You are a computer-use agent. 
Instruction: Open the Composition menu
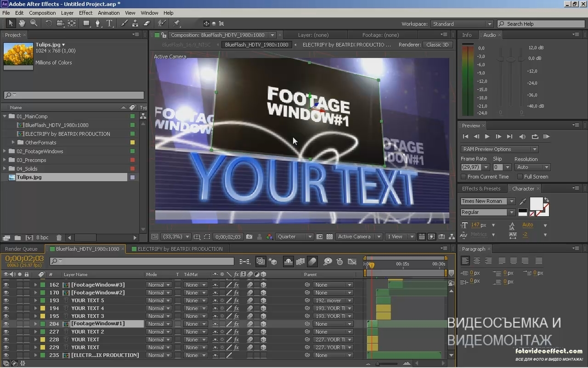tap(42, 13)
